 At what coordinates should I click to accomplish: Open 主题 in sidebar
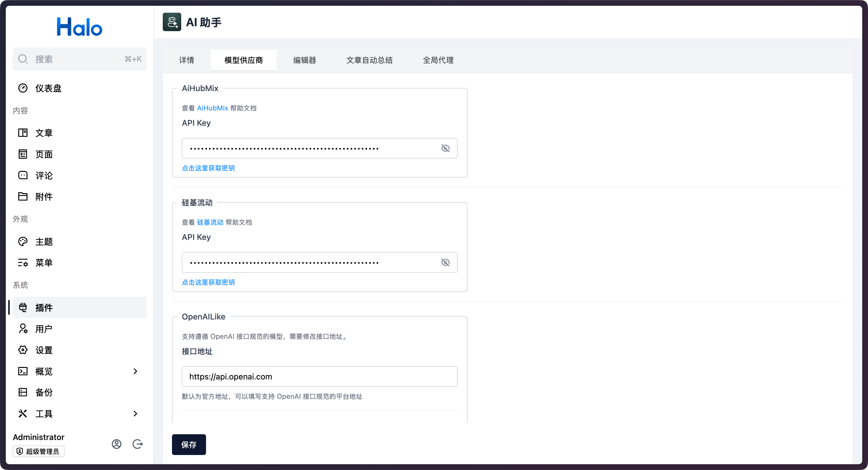click(x=80, y=241)
